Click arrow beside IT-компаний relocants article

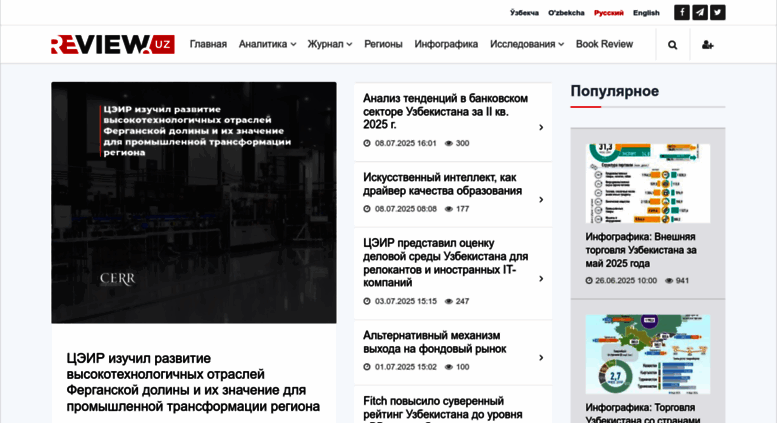[541, 279]
